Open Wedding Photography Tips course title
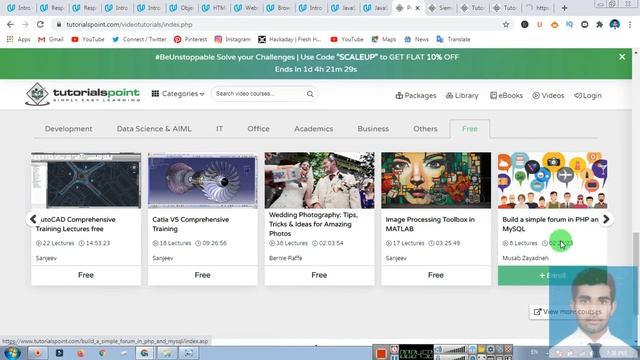The image size is (640, 360). (313, 224)
